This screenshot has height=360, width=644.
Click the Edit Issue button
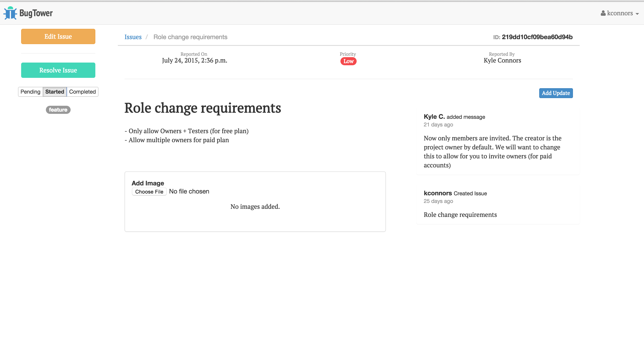[x=58, y=36]
